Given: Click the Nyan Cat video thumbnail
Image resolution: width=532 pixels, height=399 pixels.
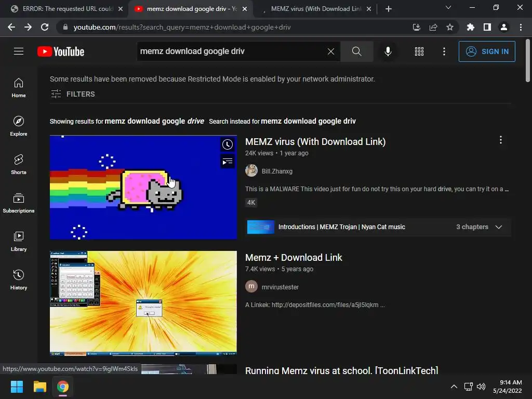Looking at the screenshot, I should [x=143, y=188].
